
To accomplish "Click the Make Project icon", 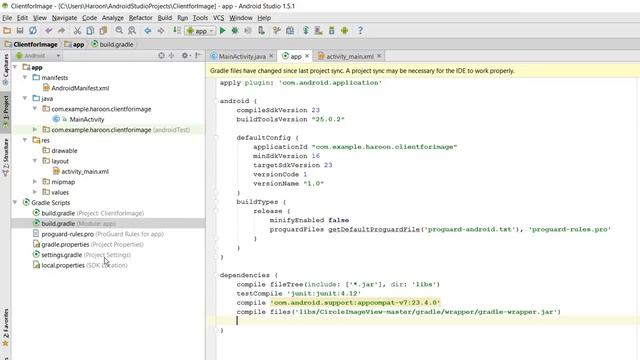I will pos(177,31).
